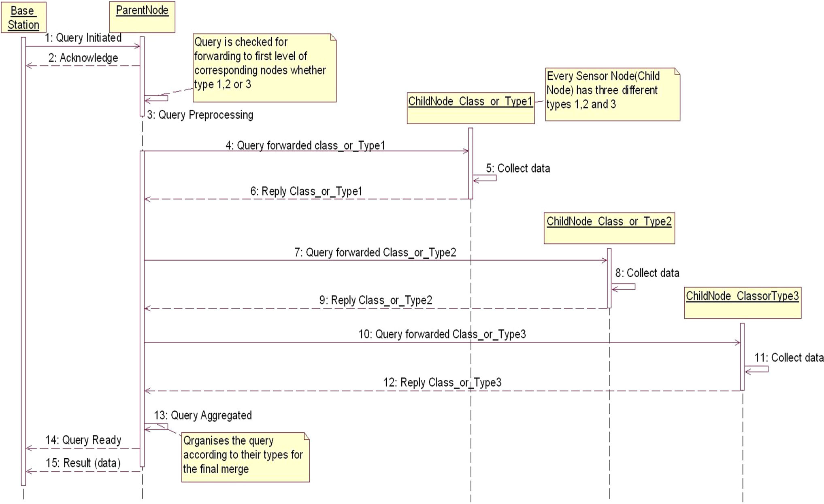824x504 pixels.
Task: Click the 'Organises the query' note
Action: click(x=245, y=457)
